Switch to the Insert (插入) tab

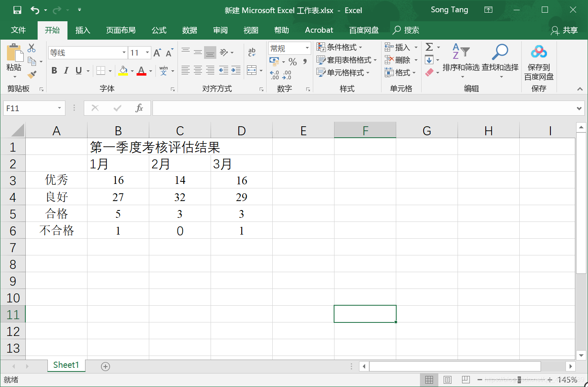coord(83,30)
